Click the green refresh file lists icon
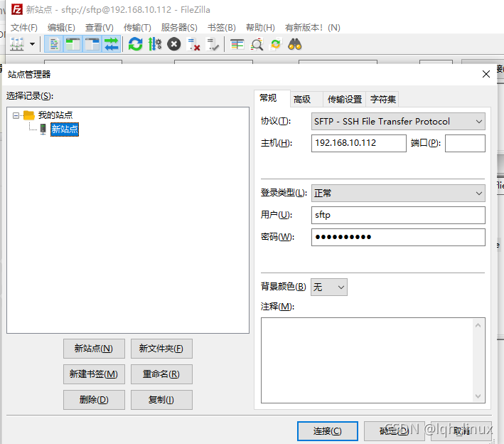This screenshot has width=504, height=444. pyautogui.click(x=135, y=44)
